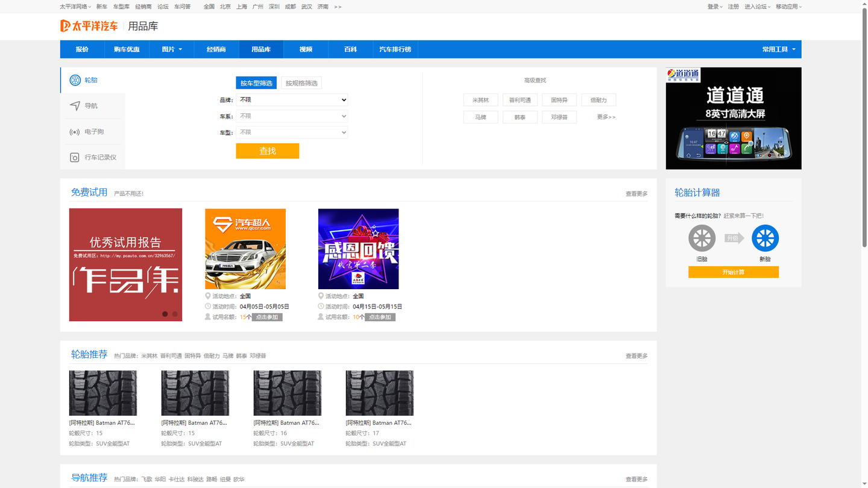This screenshot has width=868, height=488.
Task: Open the 车问答 top link
Action: point(182,7)
